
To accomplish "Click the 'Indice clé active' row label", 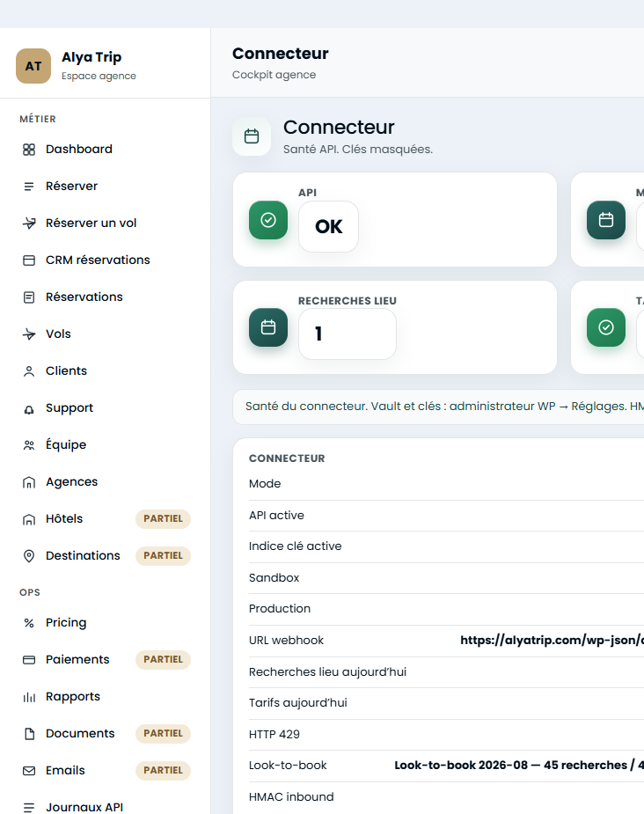I will click(x=296, y=546).
